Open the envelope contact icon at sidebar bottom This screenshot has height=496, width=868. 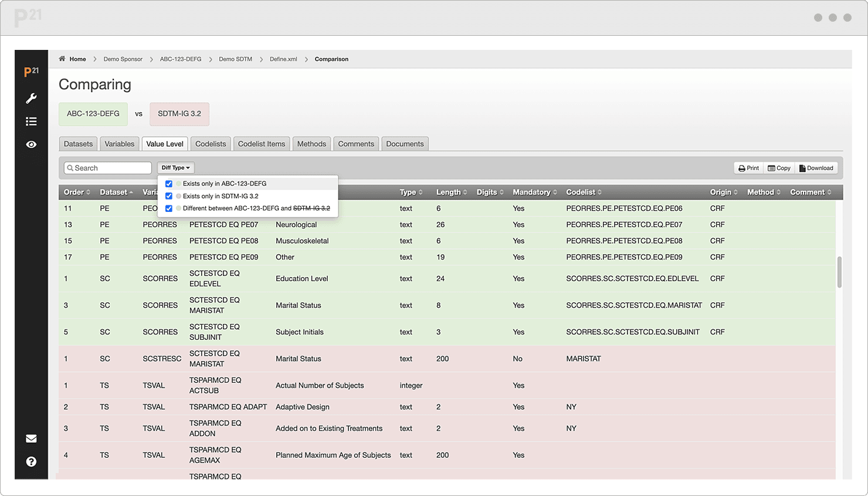click(31, 438)
